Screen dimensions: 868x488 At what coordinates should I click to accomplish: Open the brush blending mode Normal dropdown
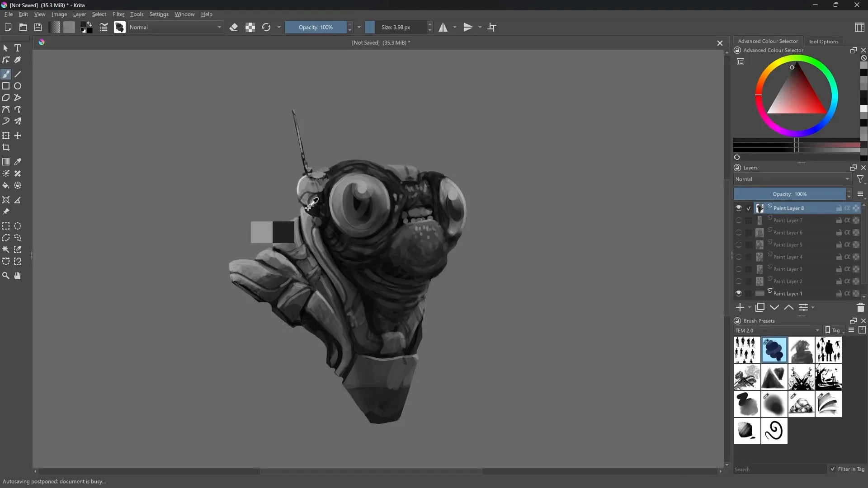[x=176, y=28]
